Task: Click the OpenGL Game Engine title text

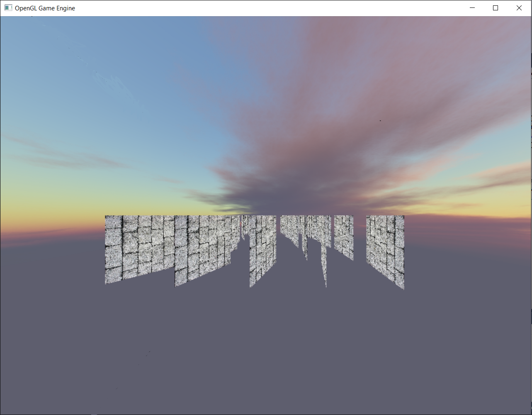Action: click(44, 8)
